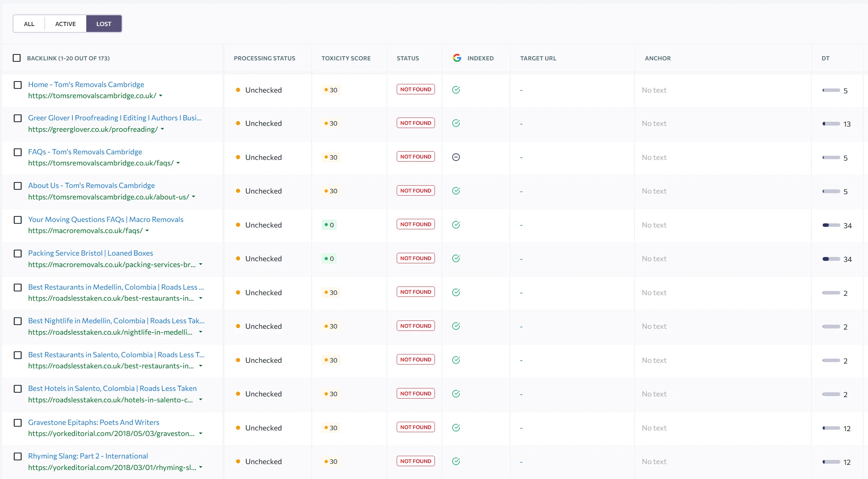
Task: Select the LOST backlinks tab
Action: (104, 24)
